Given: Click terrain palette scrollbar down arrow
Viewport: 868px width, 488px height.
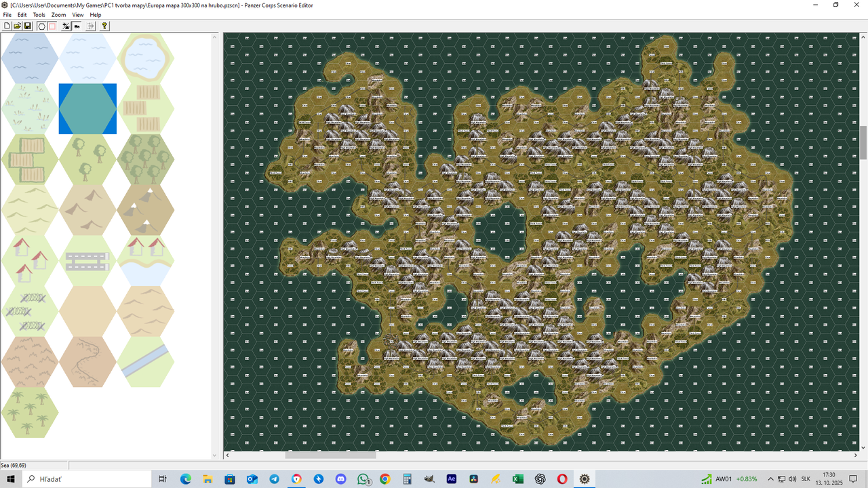Looking at the screenshot, I should click(x=216, y=455).
